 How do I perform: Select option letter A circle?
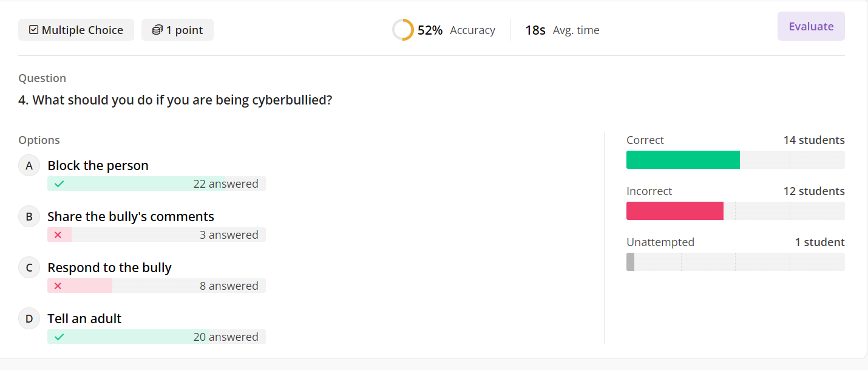tap(29, 165)
